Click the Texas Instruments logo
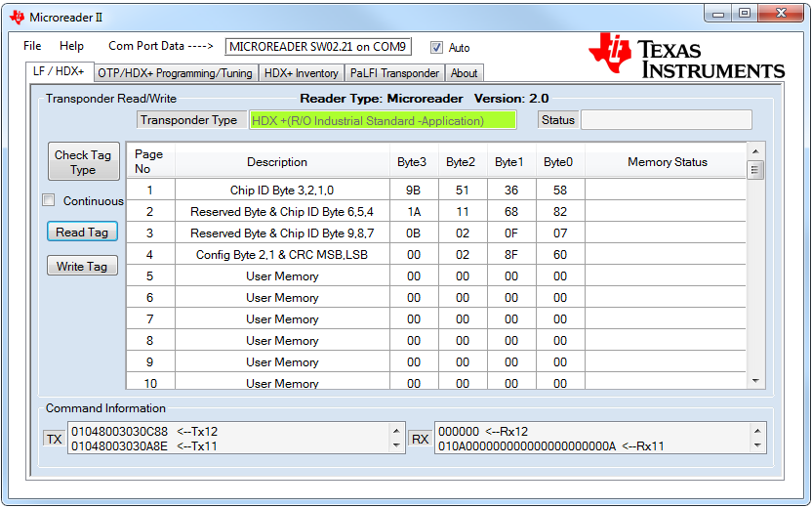This screenshot has height=508, width=812. [687, 56]
